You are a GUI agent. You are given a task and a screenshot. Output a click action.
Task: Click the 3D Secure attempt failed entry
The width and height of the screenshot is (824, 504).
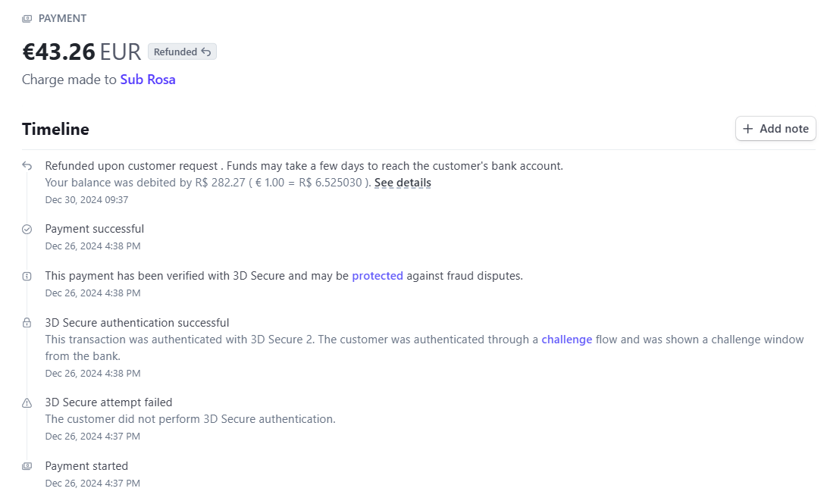[109, 402]
